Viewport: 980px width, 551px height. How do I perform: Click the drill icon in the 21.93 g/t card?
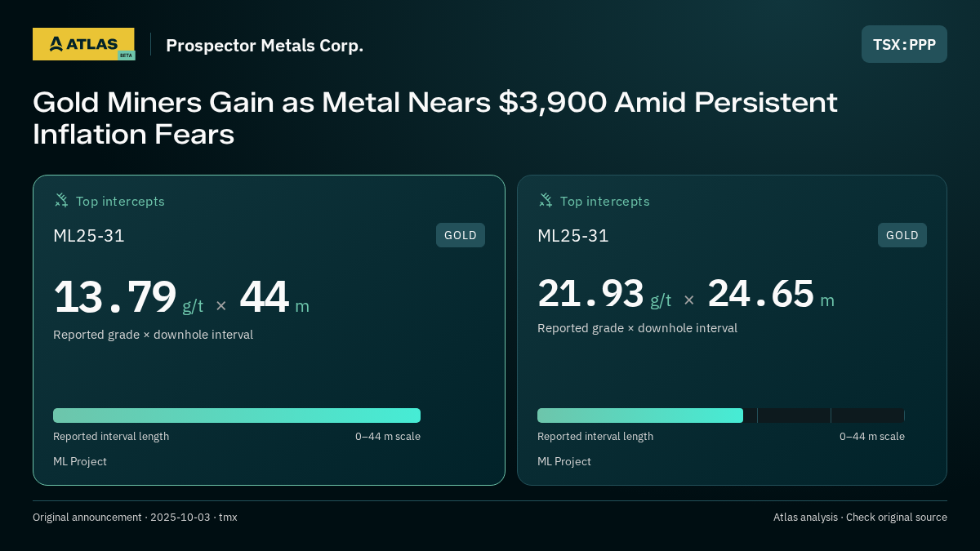(546, 200)
